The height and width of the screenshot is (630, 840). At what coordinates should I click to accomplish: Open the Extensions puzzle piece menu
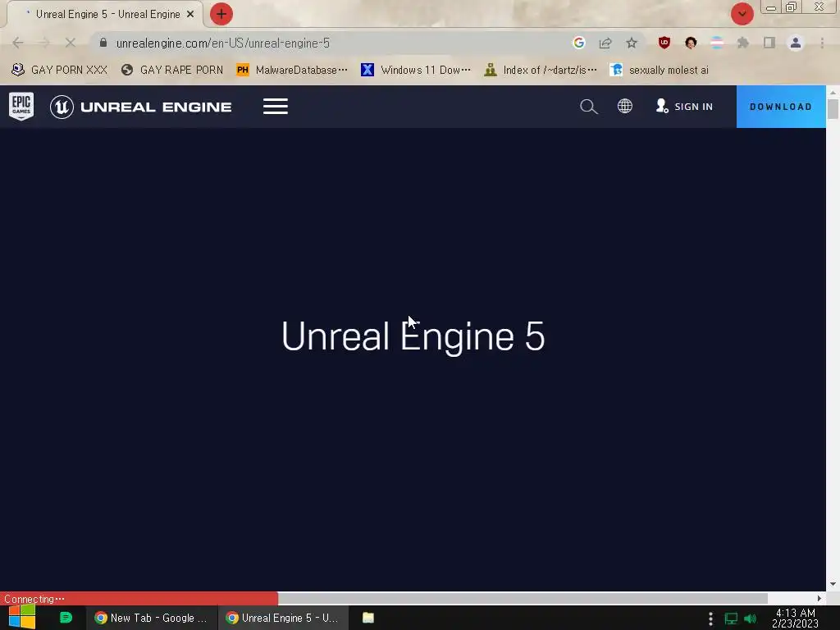743,43
